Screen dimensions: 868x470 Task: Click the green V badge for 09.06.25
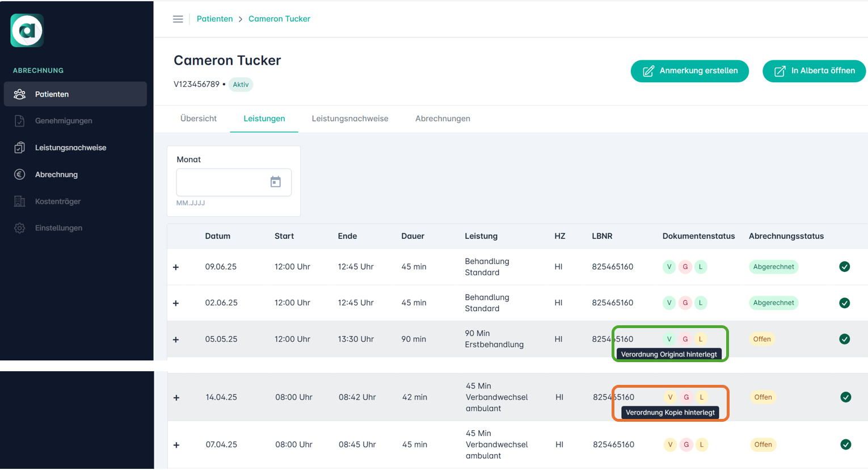click(669, 267)
